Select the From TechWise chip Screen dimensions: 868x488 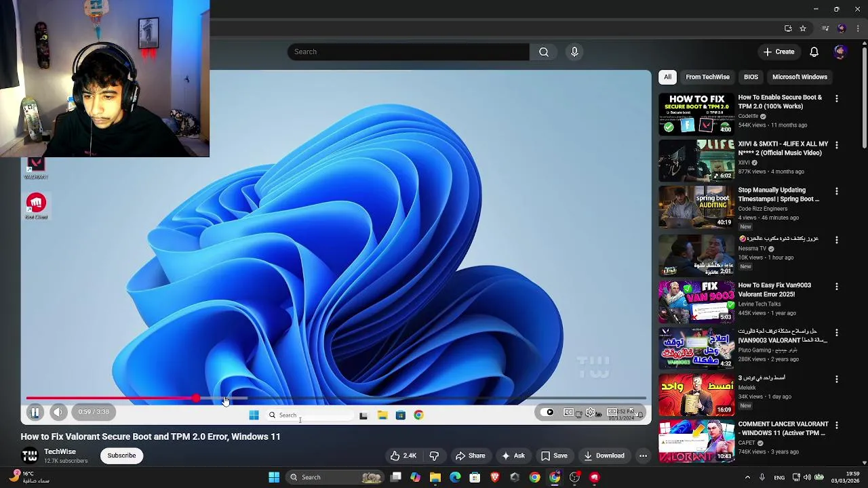click(707, 77)
